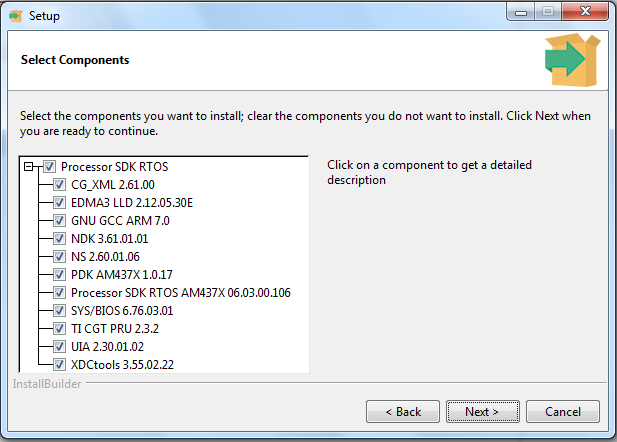Uncheck the Processor SDK RTOS parent checkbox
Viewport: 617px width, 442px height.
point(49,167)
